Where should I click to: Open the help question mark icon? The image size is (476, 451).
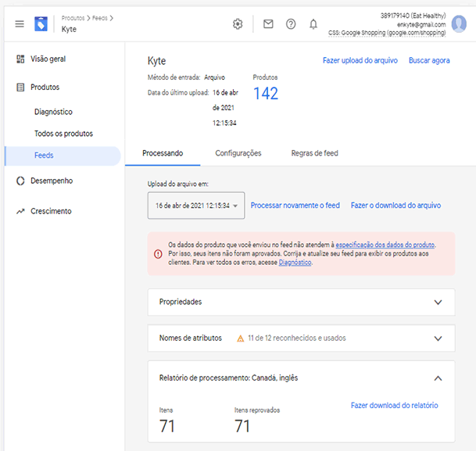point(291,23)
